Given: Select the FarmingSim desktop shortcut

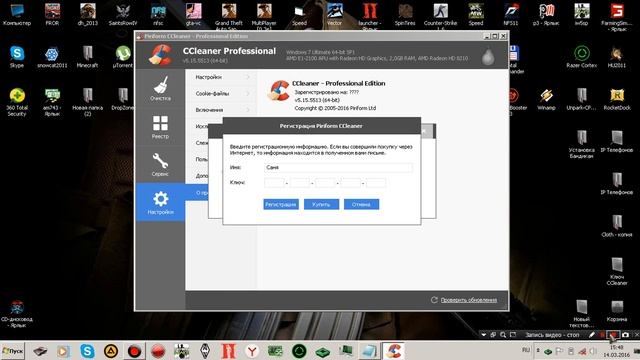Looking at the screenshot, I should [x=617, y=17].
